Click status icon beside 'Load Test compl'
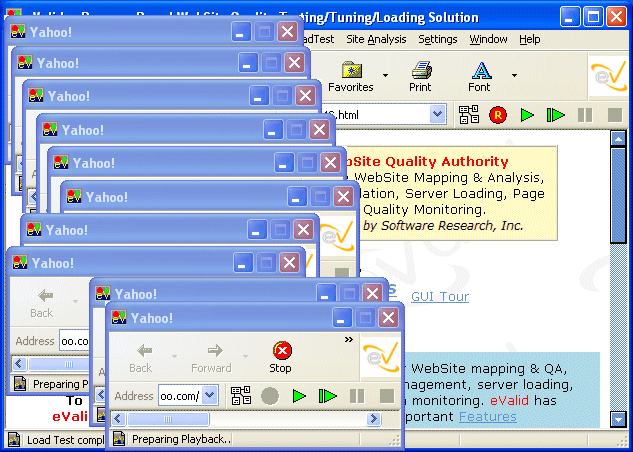Screen dimensions: 633x452 point(14,439)
